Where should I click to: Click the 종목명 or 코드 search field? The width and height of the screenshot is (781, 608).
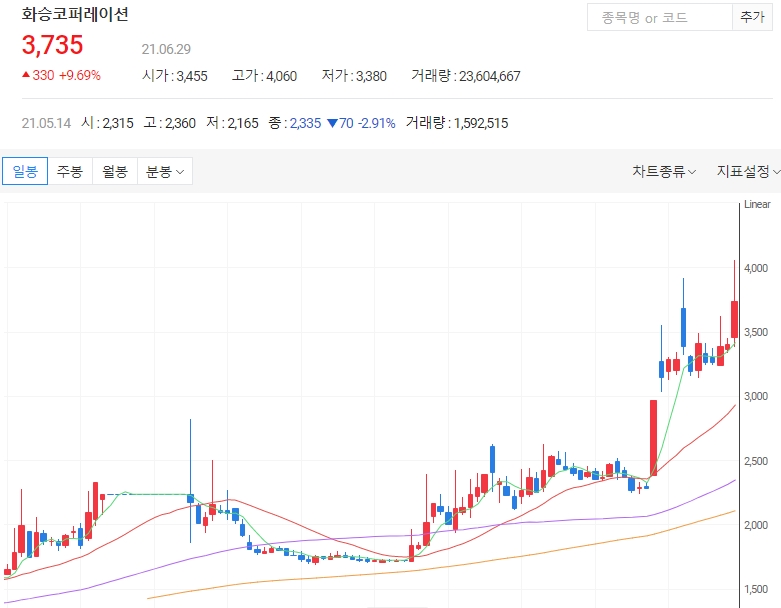[x=659, y=17]
